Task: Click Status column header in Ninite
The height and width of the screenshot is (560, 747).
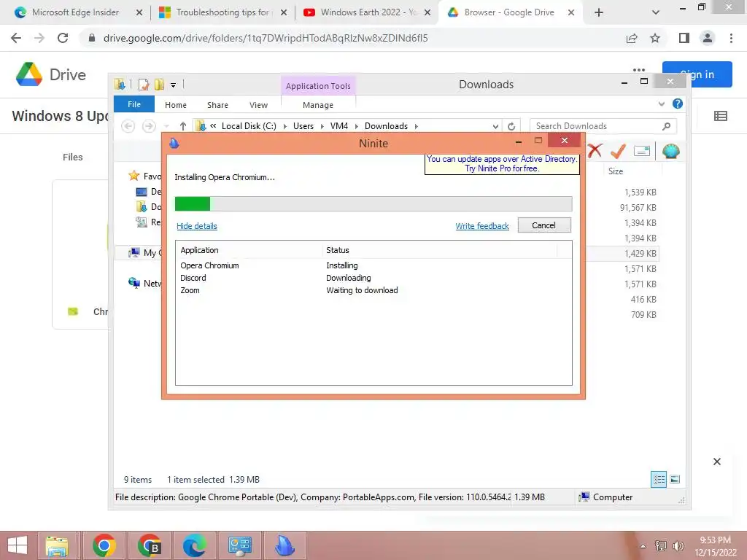Action: (439, 251)
